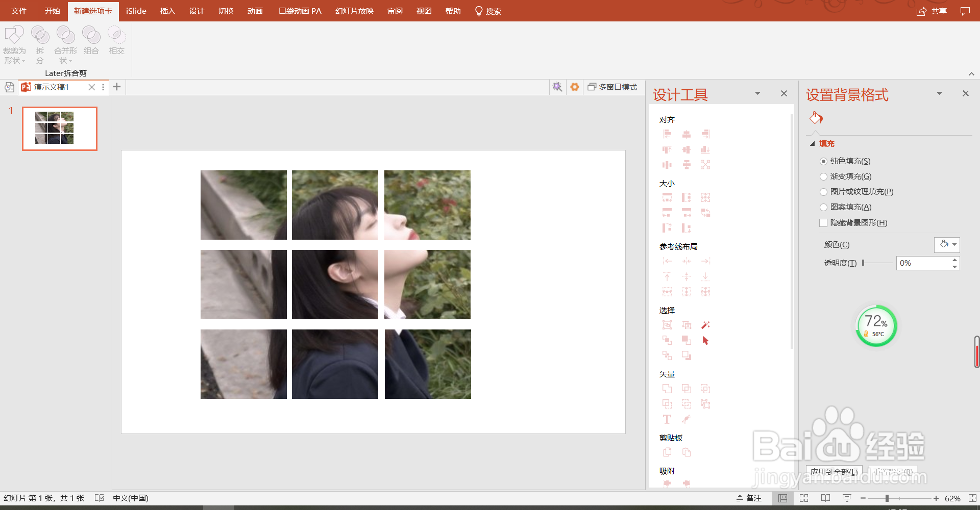Click the stretch-to-corners icon in 对齐
The image size is (980, 510).
click(x=705, y=165)
